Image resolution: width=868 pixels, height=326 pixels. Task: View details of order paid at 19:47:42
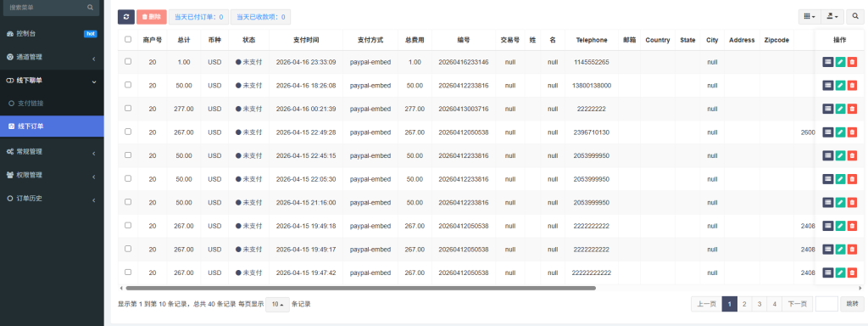tap(827, 273)
